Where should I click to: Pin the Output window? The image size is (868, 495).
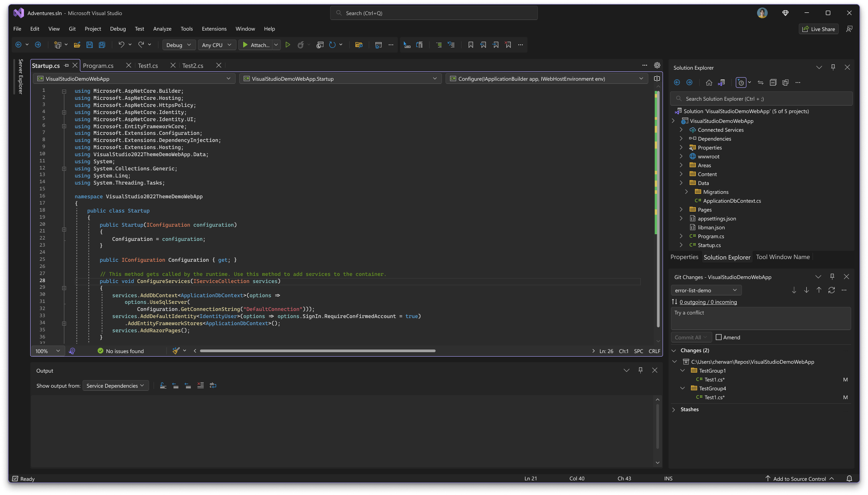[640, 370]
